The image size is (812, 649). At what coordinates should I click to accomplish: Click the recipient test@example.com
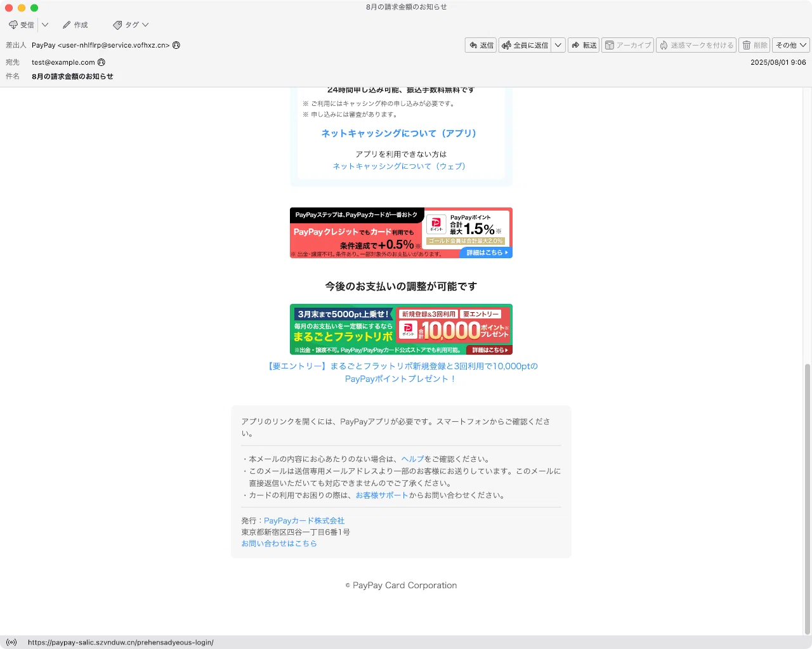(x=63, y=62)
